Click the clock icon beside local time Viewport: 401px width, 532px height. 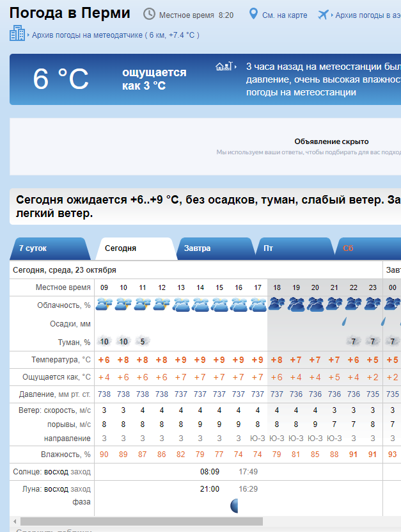[x=149, y=14]
